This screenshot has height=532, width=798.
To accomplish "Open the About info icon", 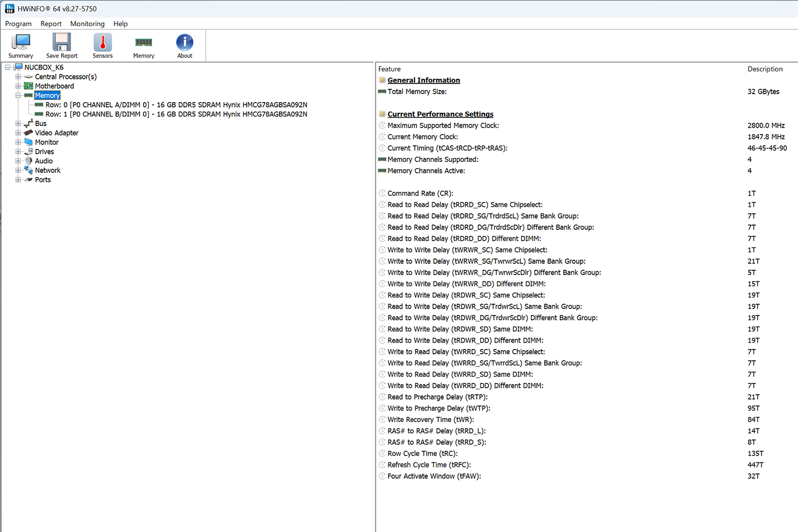I will pyautogui.click(x=185, y=42).
